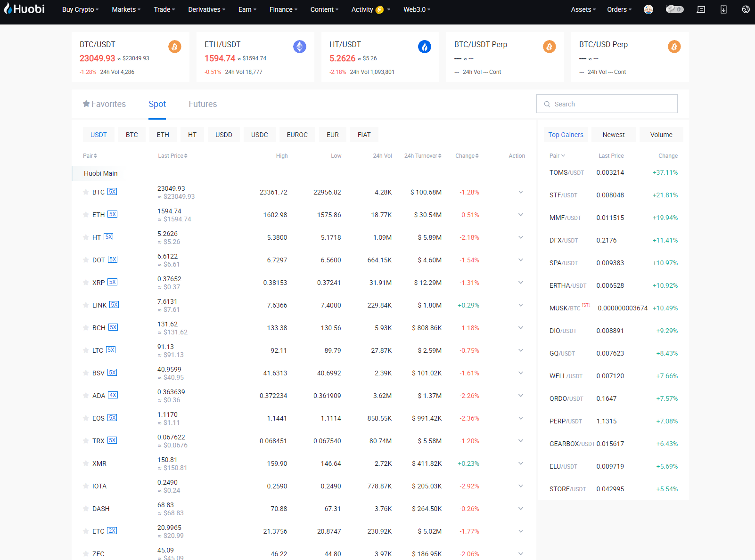Switch to the Futures tab

(203, 104)
